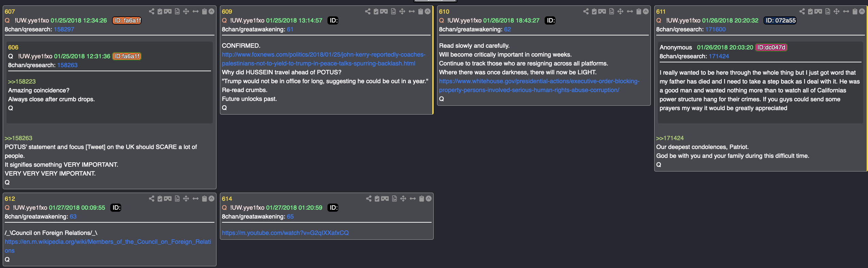Click the horizontal arrows icon on post 609

tap(412, 11)
